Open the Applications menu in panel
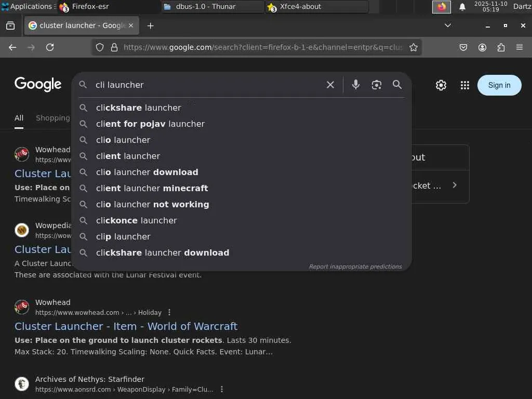Screen dimensions: 532x399 (28, 6)
